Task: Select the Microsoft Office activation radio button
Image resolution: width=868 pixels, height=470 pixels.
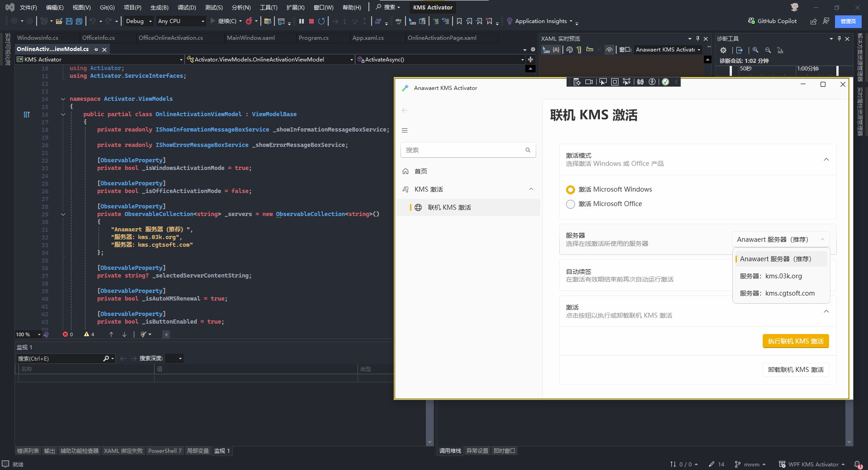Action: 571,204
